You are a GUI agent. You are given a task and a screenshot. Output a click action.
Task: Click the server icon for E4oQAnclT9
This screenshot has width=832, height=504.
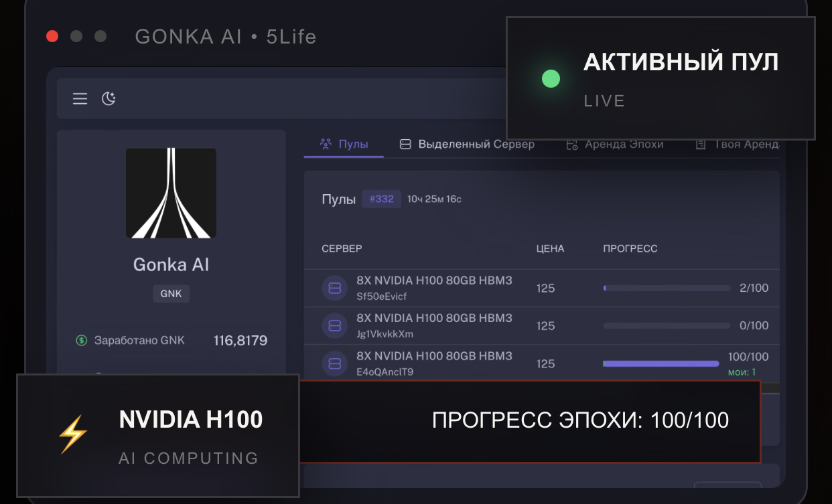pyautogui.click(x=334, y=363)
